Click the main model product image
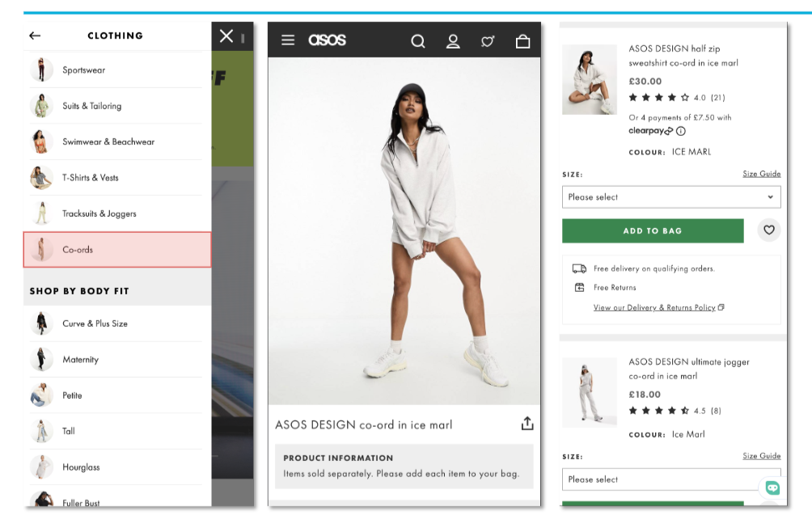812x528 pixels. pyautogui.click(x=404, y=231)
